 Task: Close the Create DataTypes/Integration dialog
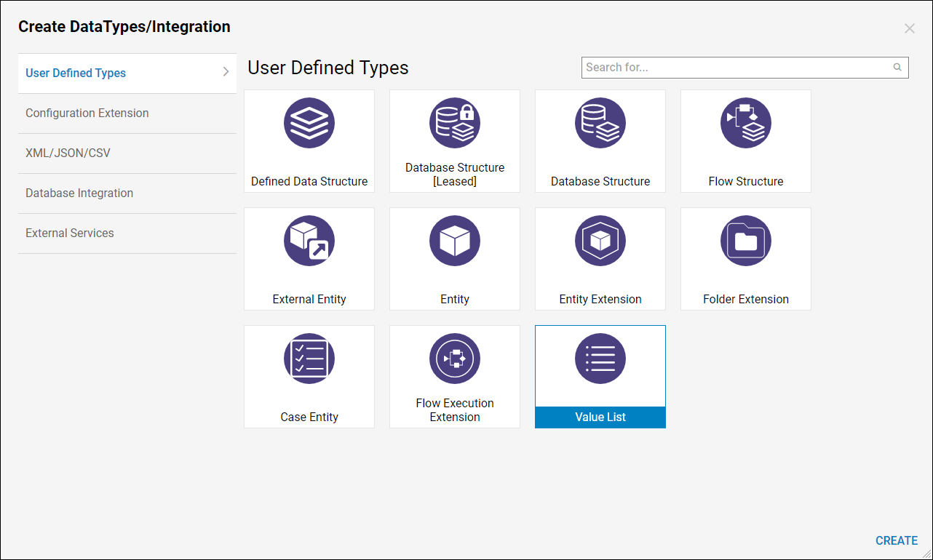tap(910, 28)
